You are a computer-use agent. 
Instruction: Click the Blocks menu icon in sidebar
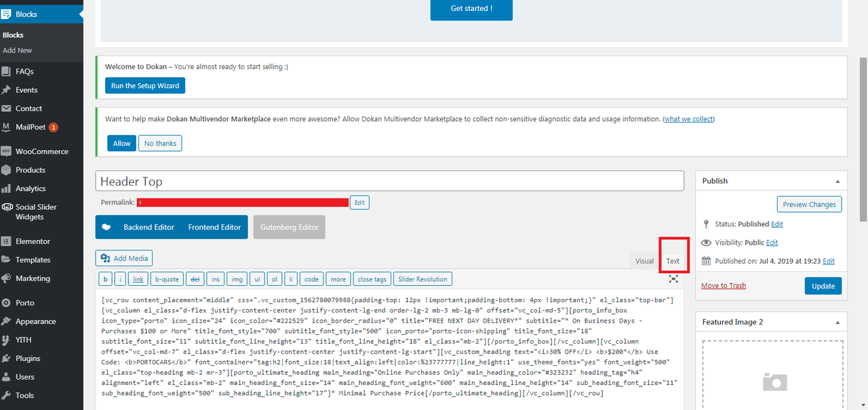tap(6, 14)
